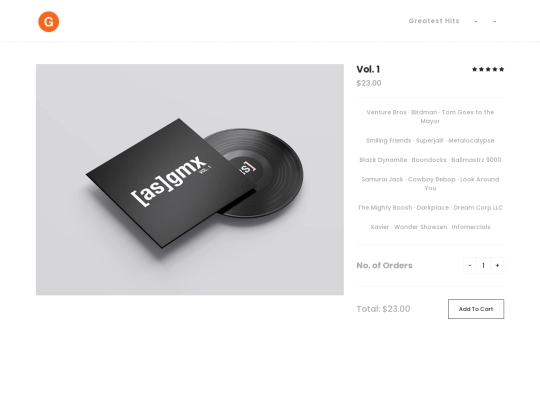Click the second rating star

point(481,69)
